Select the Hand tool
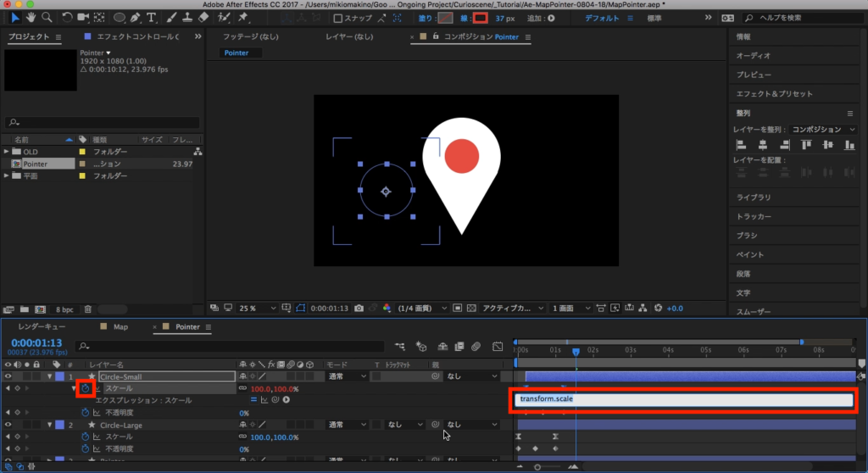The width and height of the screenshot is (868, 473). click(32, 18)
